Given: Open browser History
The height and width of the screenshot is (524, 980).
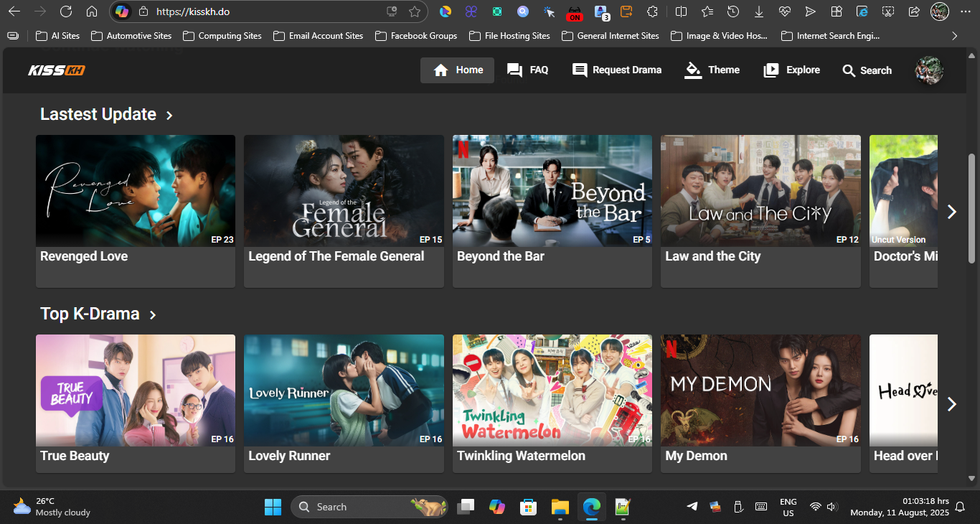Looking at the screenshot, I should pos(733,11).
